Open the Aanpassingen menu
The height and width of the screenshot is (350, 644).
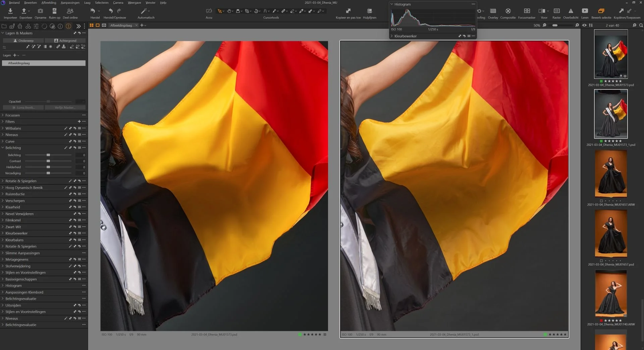coord(70,3)
